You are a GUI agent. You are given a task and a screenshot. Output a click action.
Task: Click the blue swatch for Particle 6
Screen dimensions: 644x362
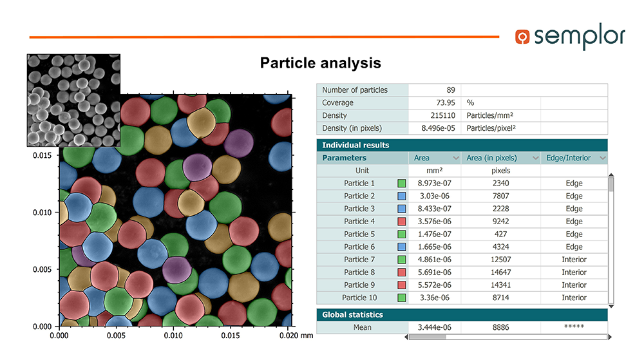pos(402,247)
